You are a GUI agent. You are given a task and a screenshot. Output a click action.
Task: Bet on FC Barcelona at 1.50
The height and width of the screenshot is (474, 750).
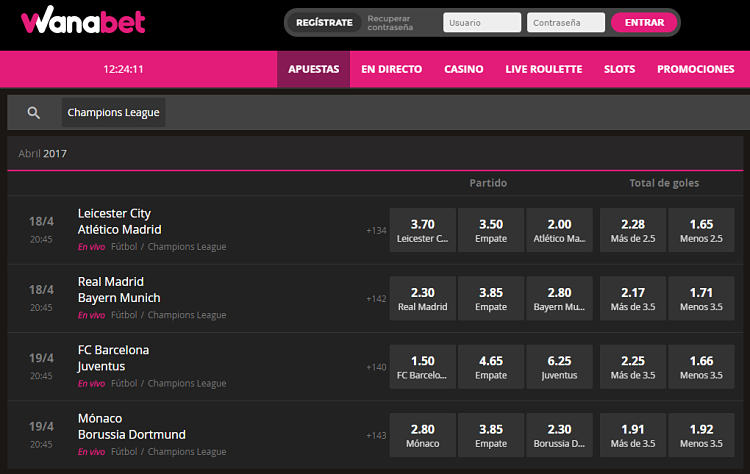[423, 367]
